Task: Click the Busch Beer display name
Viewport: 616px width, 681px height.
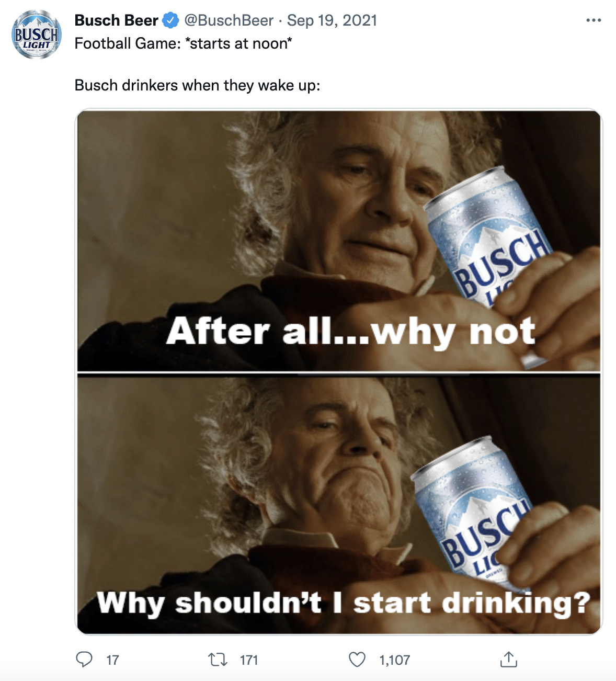Action: coord(116,20)
